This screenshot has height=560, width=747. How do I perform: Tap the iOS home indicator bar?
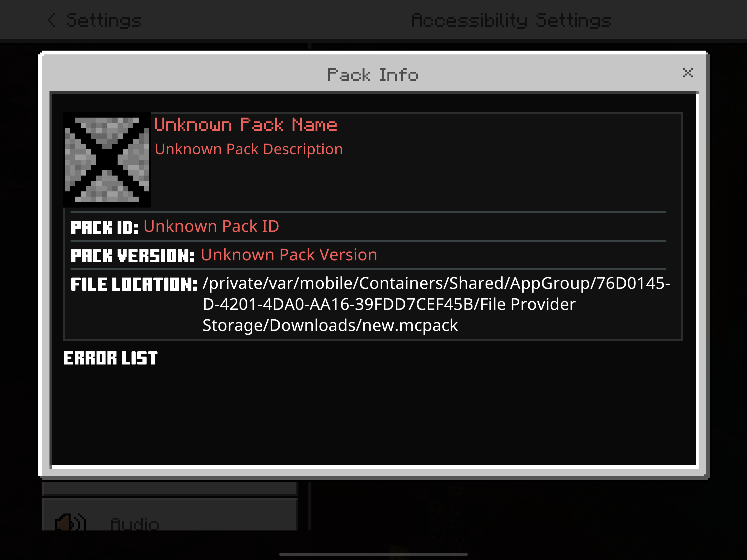(x=373, y=554)
